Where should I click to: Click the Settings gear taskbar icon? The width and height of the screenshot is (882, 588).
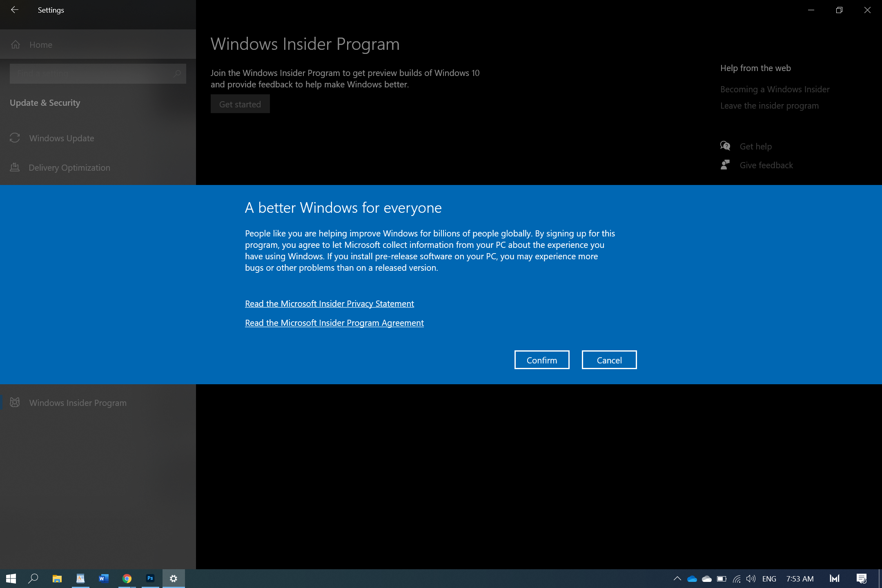pyautogui.click(x=174, y=579)
